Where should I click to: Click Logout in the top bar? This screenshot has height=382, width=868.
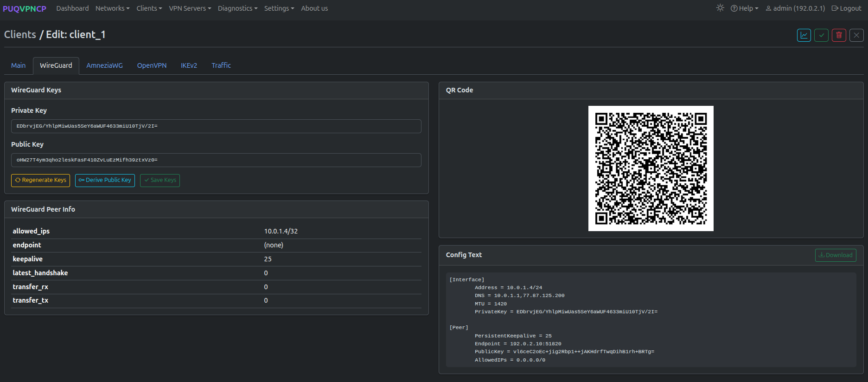click(x=847, y=8)
